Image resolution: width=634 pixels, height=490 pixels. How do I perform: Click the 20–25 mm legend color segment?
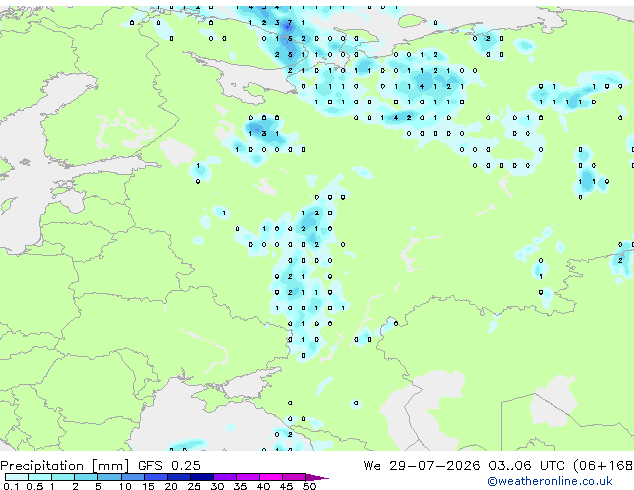point(179,477)
